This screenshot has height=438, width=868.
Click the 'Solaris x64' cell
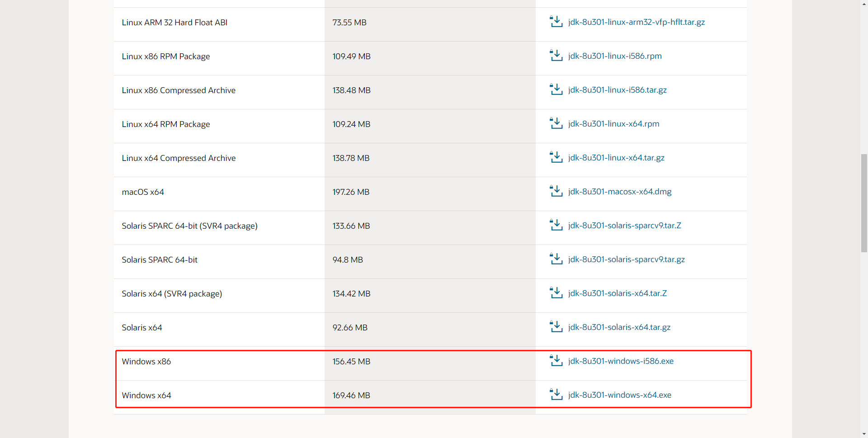219,330
